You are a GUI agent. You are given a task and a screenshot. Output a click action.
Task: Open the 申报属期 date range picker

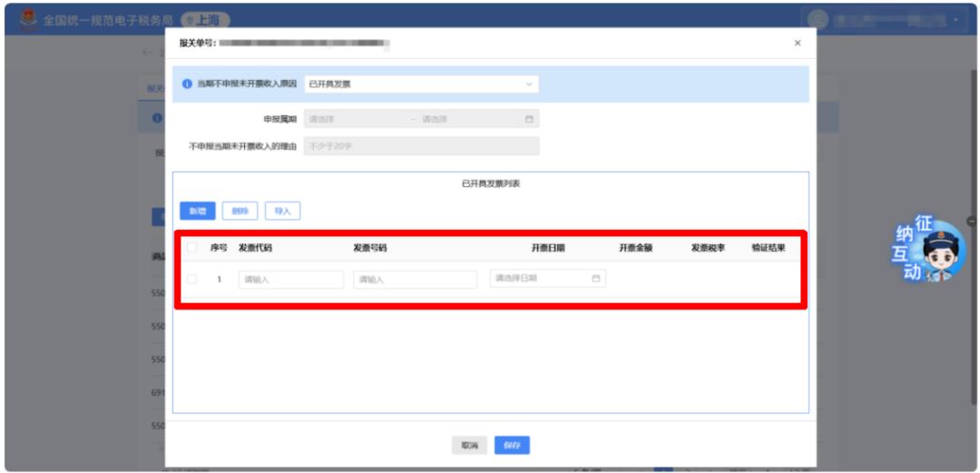click(421, 119)
